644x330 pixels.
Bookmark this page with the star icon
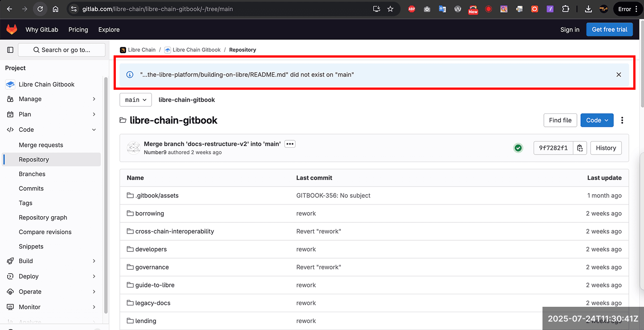point(390,9)
